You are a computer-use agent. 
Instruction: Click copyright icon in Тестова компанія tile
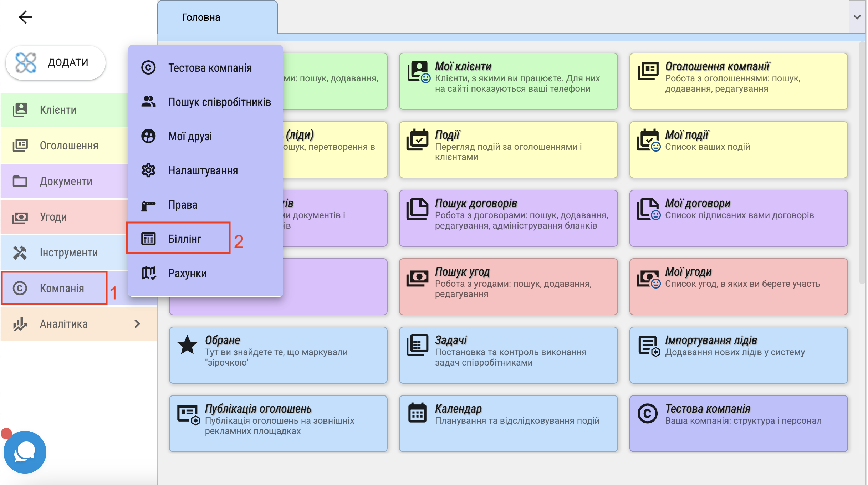point(647,414)
